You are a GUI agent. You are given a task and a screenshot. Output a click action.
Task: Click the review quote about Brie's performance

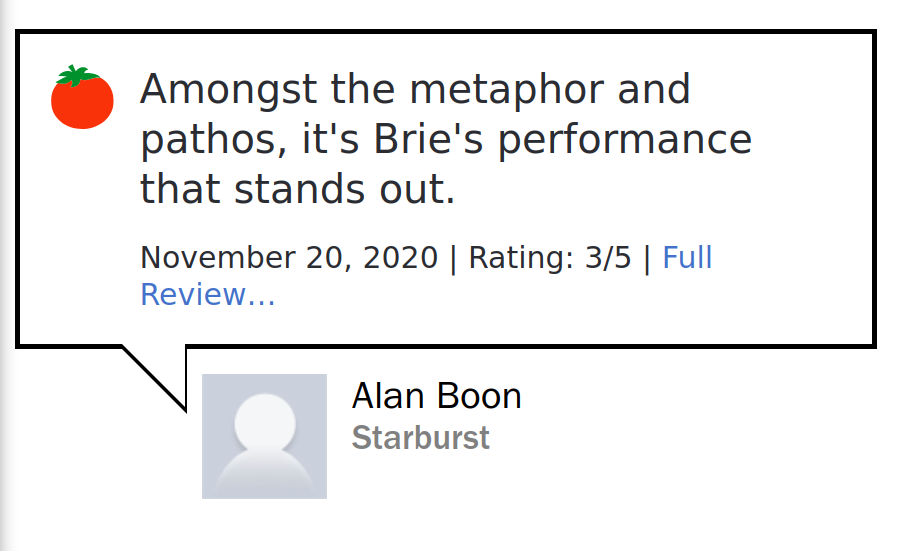tap(446, 139)
